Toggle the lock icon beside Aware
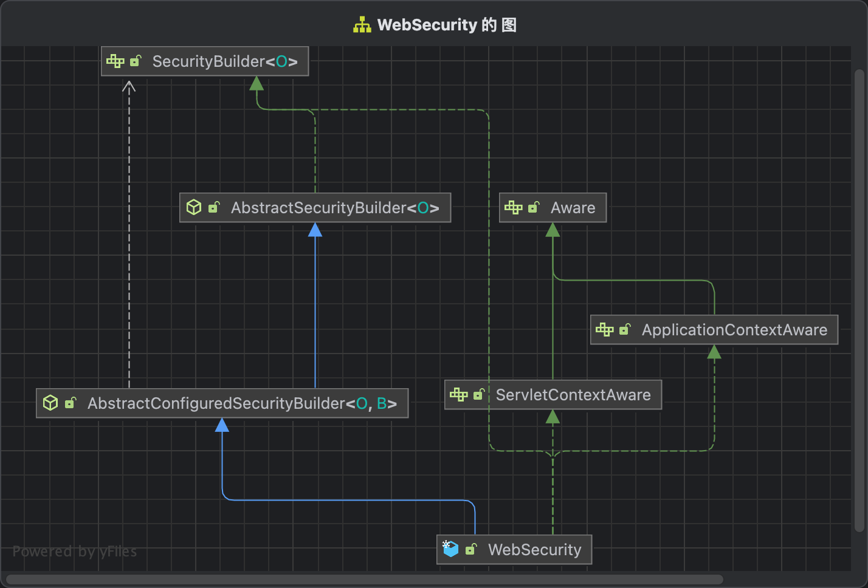Screen dimensions: 868x588 click(x=534, y=207)
